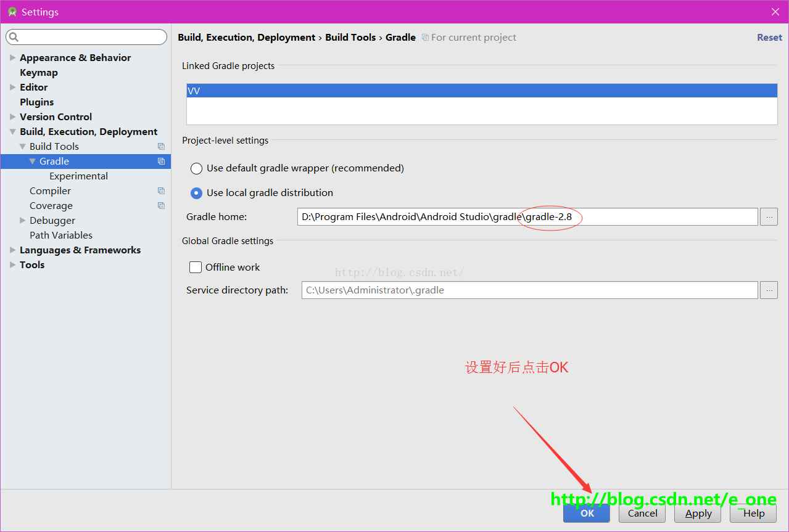Collapse the Build Tools arrow
This screenshot has height=532, width=789.
coord(23,146)
